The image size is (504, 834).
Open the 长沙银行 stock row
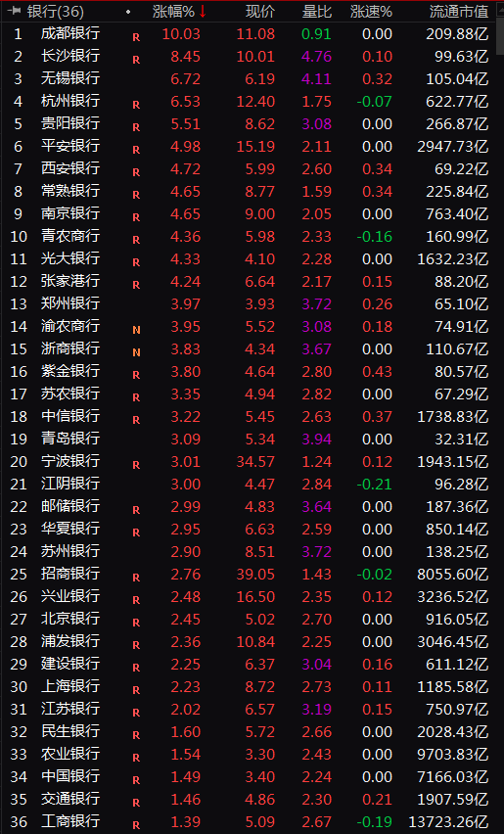point(250,57)
